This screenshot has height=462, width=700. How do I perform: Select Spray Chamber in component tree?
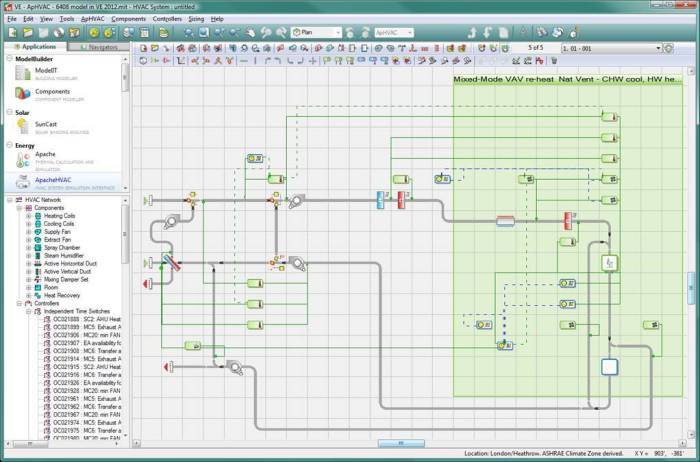click(x=62, y=248)
